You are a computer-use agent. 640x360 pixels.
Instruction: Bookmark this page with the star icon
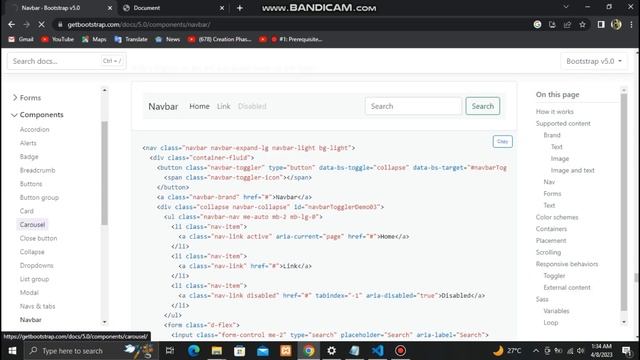[x=582, y=24]
